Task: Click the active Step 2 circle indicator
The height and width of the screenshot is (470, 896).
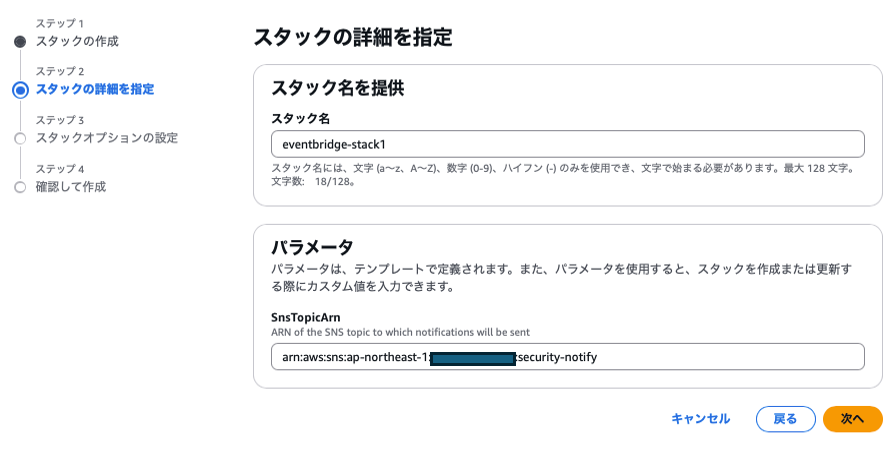Action: point(20,90)
